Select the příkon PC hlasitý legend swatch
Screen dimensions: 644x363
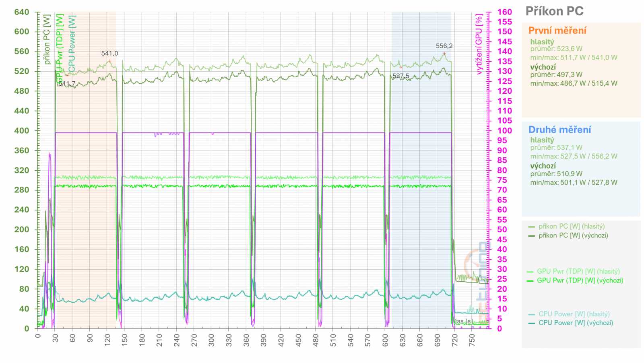coord(532,226)
